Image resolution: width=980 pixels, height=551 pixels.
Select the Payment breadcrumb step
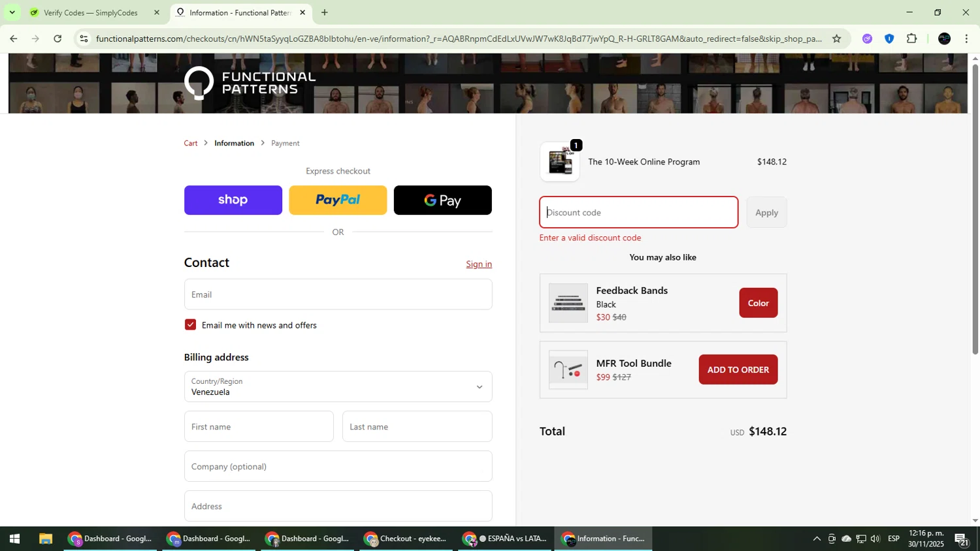[286, 143]
